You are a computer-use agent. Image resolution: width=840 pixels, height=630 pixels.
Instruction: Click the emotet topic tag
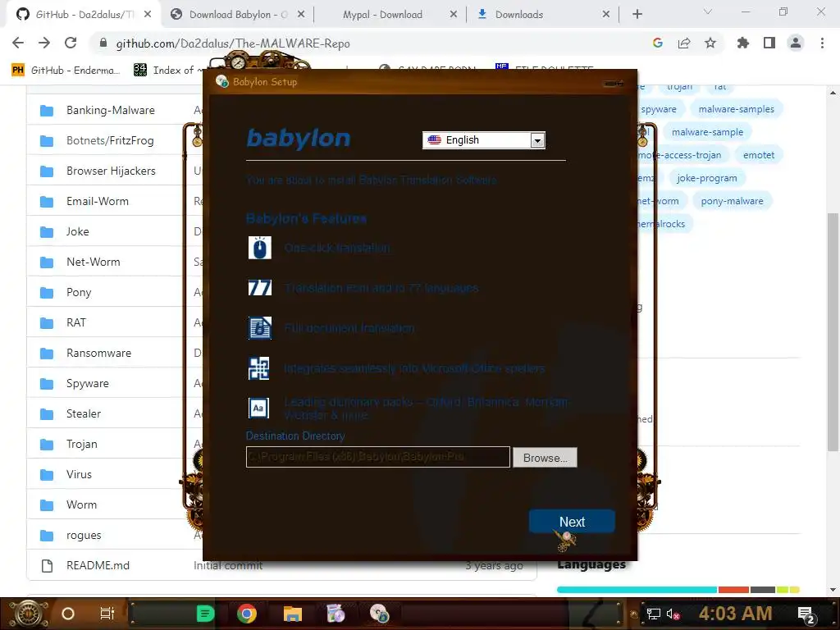click(759, 155)
